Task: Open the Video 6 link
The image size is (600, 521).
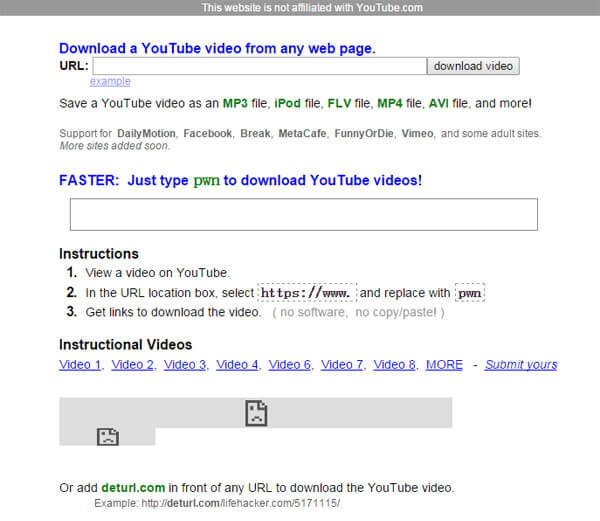Action: [x=290, y=365]
